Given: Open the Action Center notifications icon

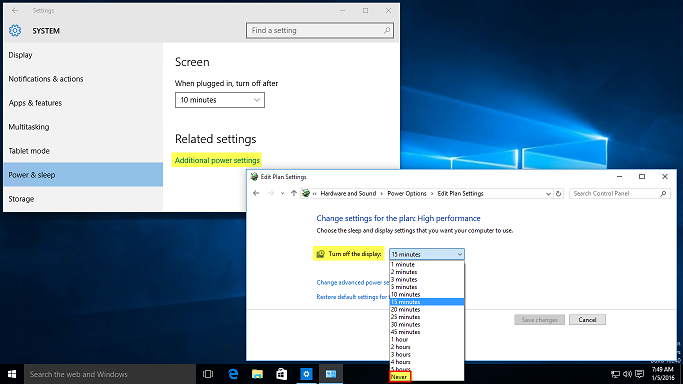Looking at the screenshot, I should (x=639, y=374).
